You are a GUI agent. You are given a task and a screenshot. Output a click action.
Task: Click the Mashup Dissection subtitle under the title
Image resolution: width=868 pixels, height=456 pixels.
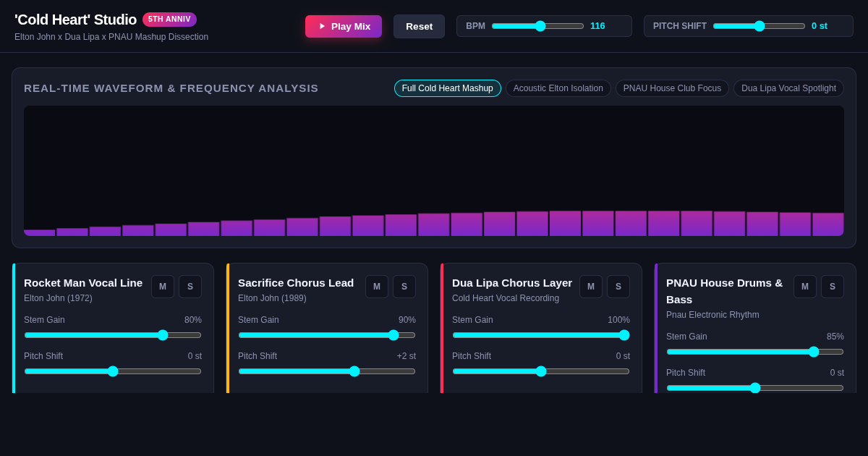[111, 37]
